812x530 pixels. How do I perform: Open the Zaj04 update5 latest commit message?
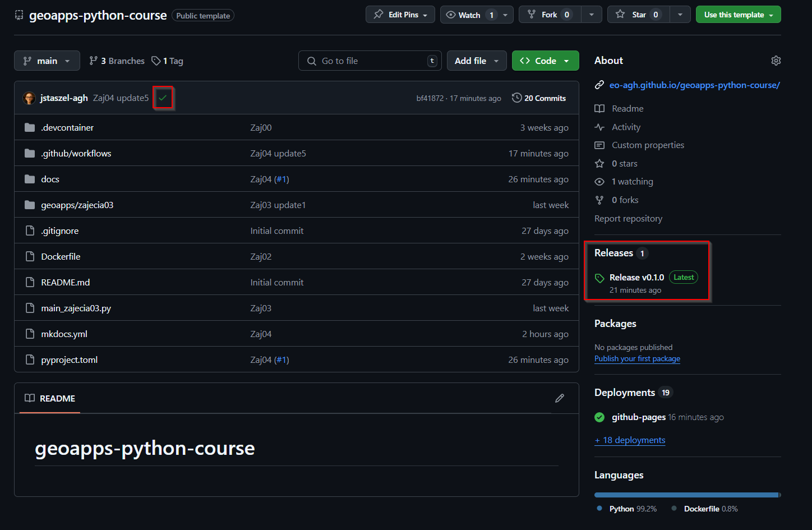(121, 98)
